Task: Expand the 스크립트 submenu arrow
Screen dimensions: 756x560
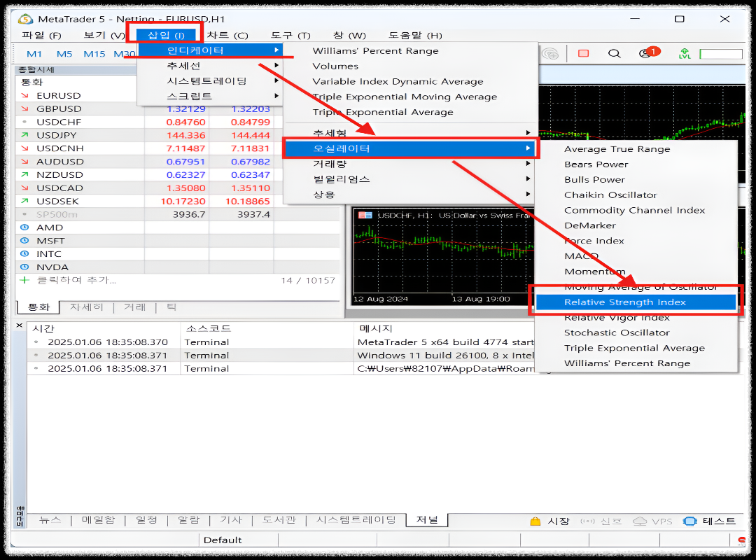Action: [276, 96]
